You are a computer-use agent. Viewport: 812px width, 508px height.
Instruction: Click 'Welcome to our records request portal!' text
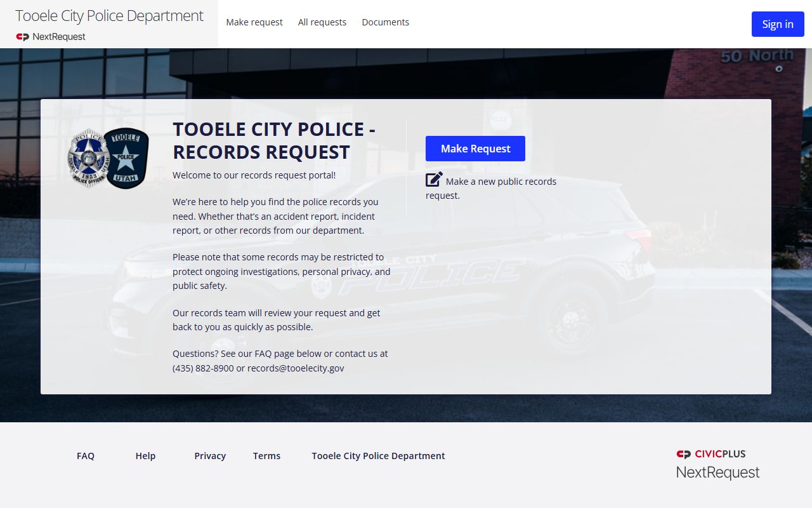(x=254, y=175)
